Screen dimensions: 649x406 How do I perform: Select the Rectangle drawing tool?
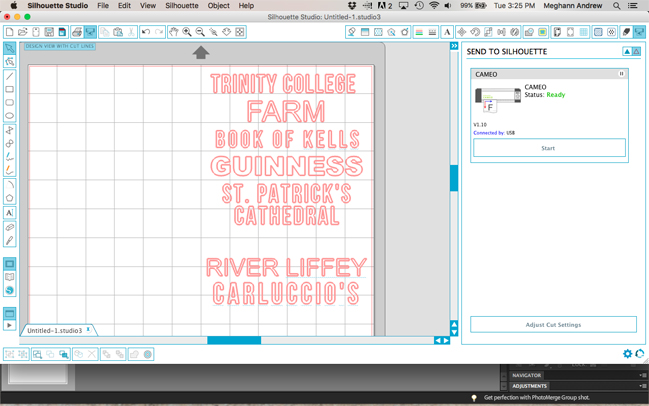coord(10,89)
